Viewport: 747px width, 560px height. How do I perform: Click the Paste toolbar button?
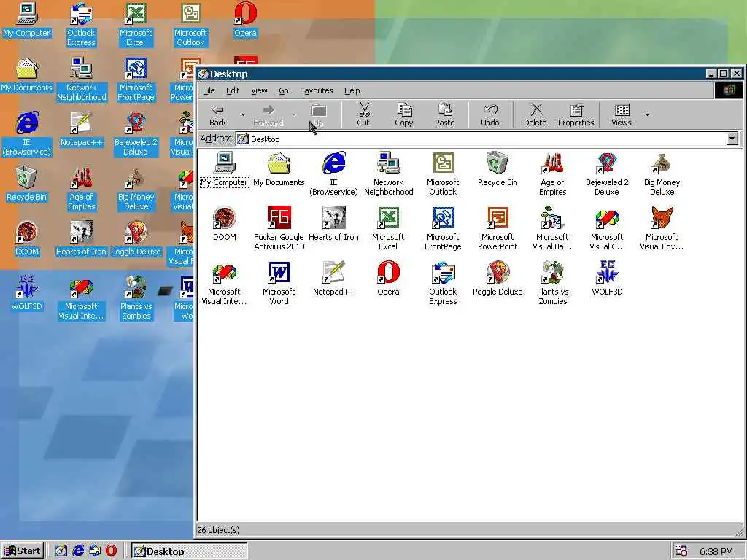pos(444,114)
